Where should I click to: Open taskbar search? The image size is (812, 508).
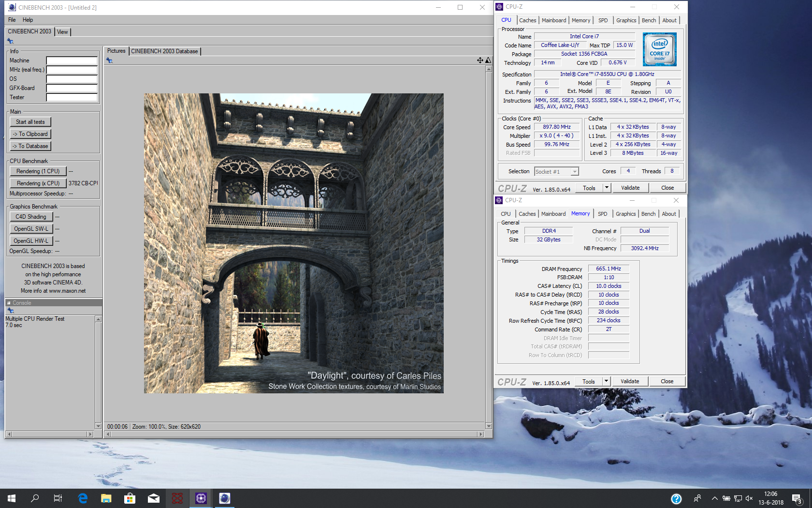(x=35, y=498)
